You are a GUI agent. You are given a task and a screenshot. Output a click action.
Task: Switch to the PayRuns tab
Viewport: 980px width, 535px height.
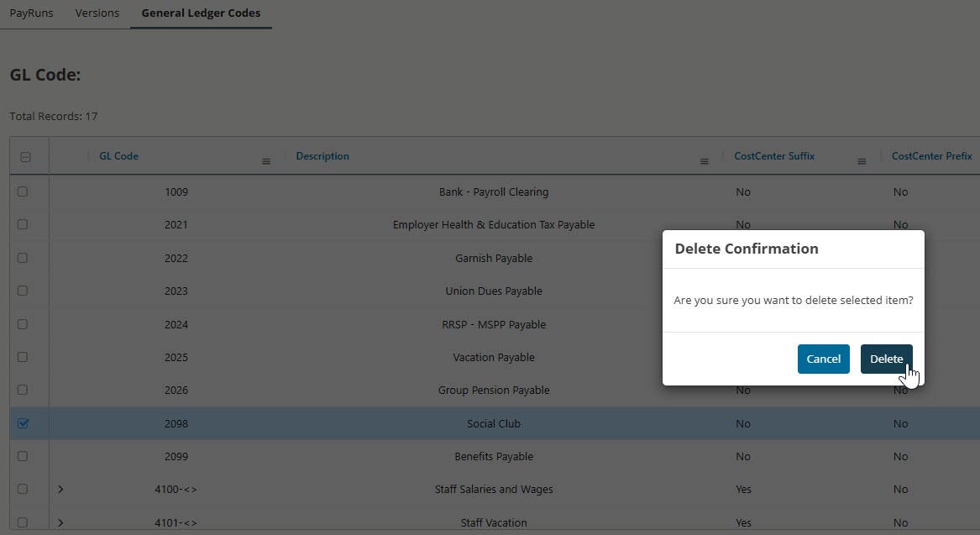tap(31, 13)
